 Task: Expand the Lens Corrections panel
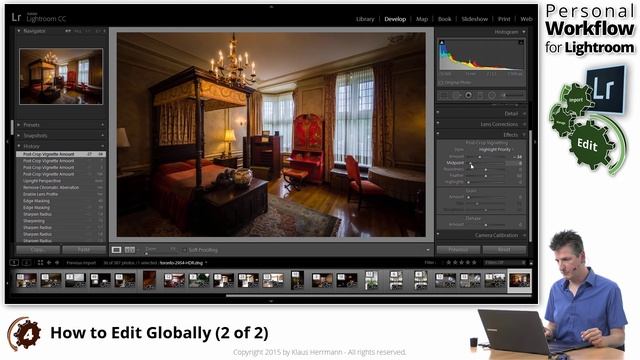pos(524,124)
